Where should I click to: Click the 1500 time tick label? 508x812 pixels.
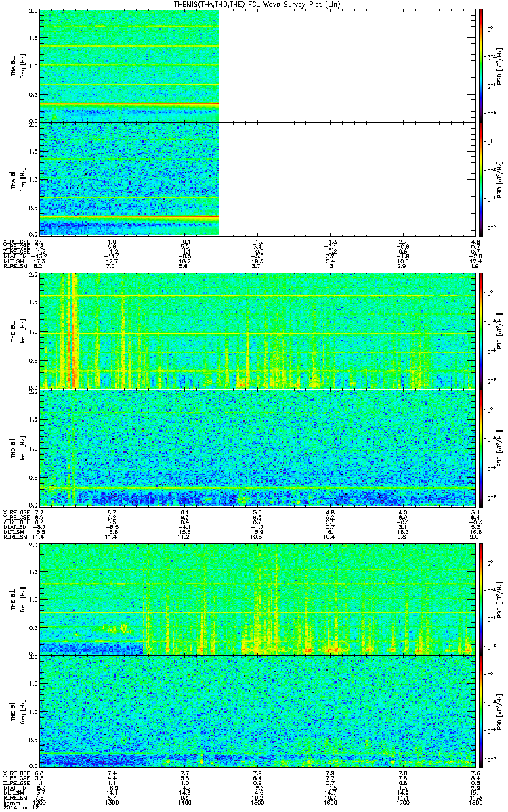(257, 803)
